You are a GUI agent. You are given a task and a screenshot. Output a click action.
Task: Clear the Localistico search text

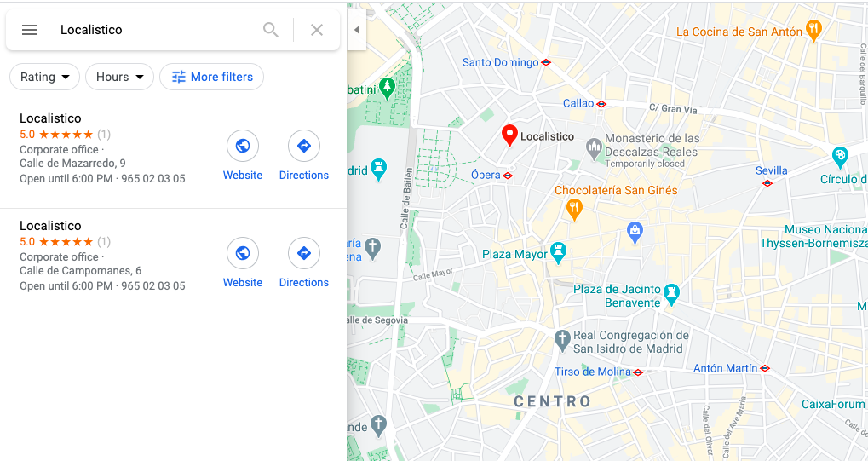click(x=317, y=30)
